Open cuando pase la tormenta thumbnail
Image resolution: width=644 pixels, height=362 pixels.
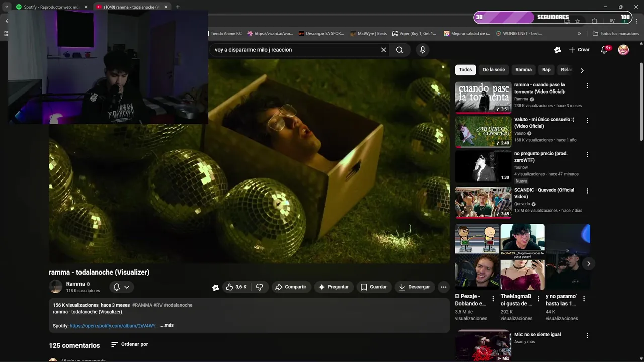pyautogui.click(x=483, y=98)
